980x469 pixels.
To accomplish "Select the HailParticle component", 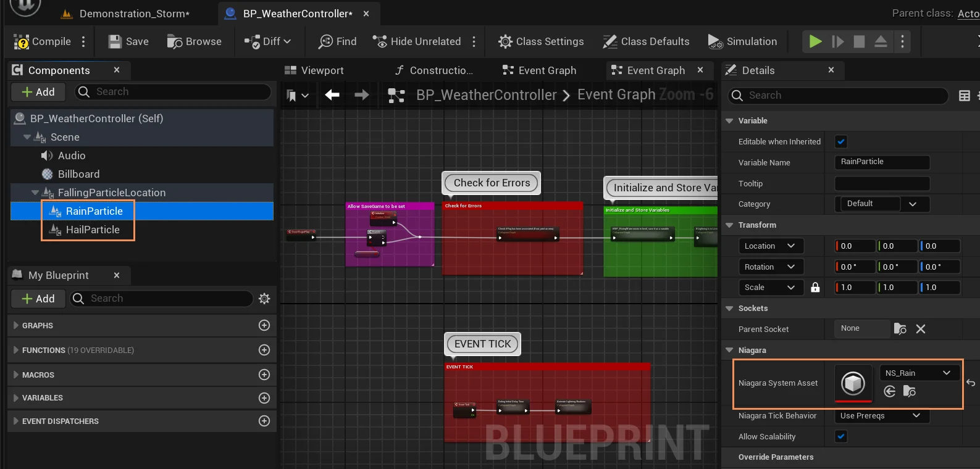I will (93, 230).
